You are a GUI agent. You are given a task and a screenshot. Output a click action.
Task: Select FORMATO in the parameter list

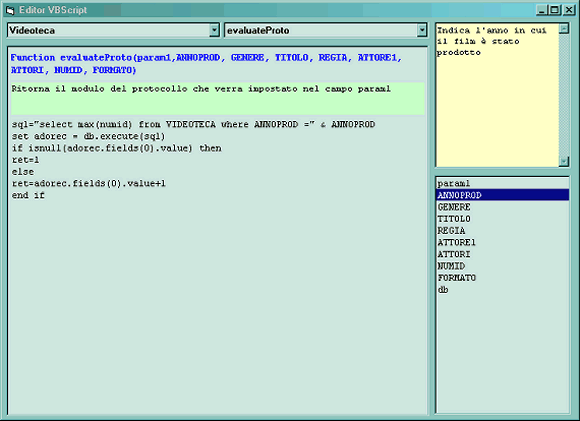tap(502, 278)
